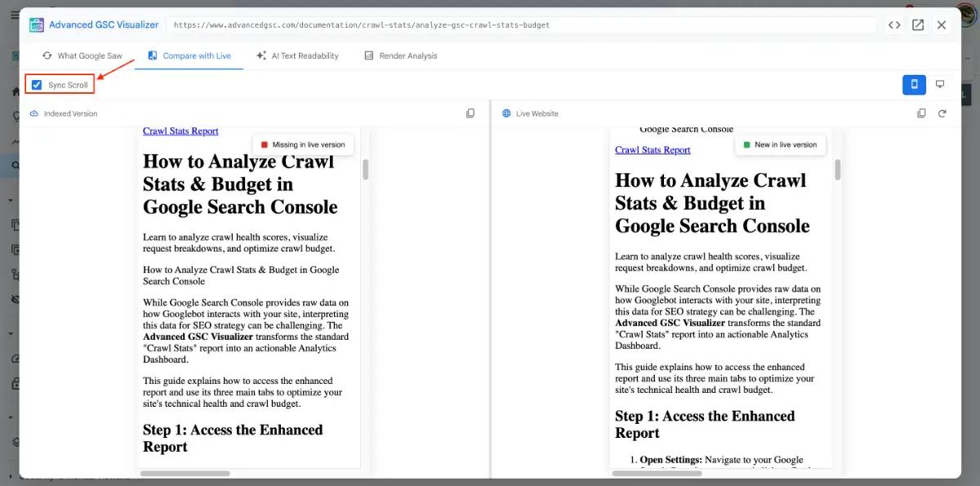Click the 'Indexed Version' pane label

pos(70,114)
